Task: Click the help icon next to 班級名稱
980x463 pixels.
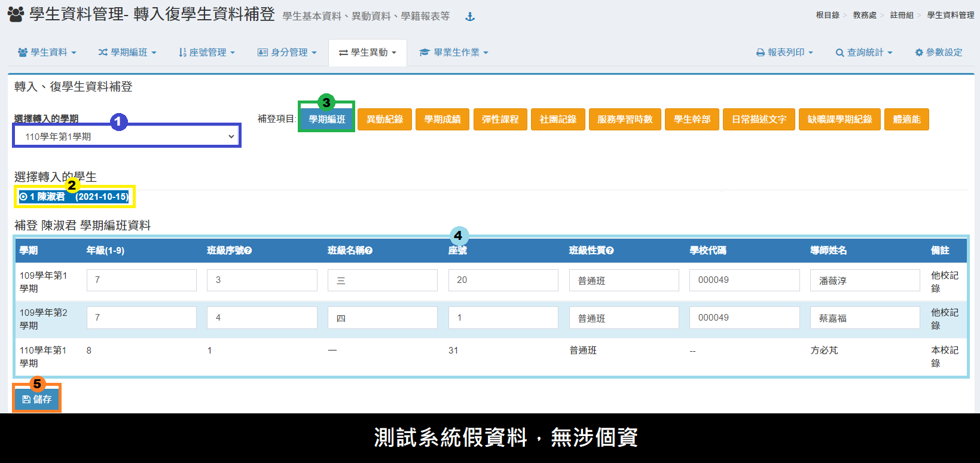Action: 369,251
